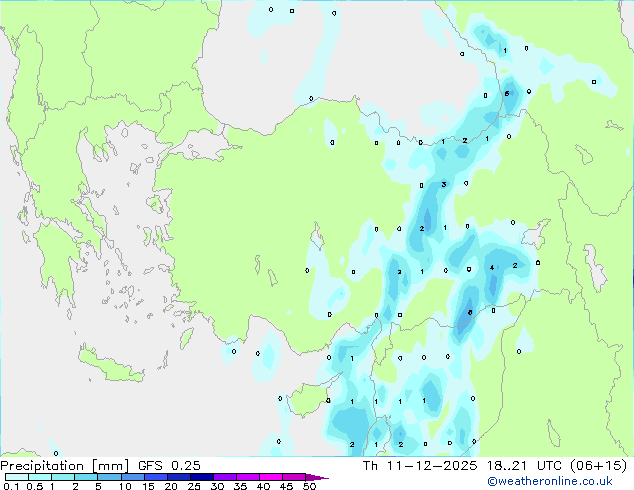634x490 pixels.
Task: Click the "4" precipitation value on the map
Action: click(x=492, y=268)
